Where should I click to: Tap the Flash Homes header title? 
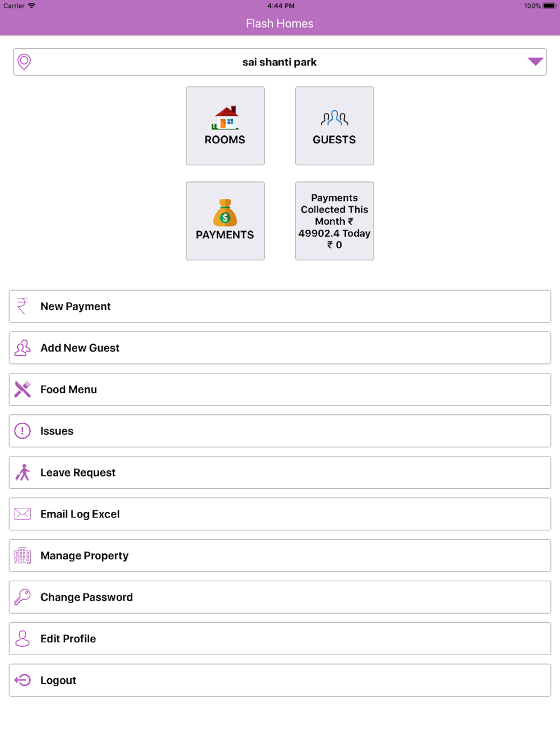coord(279,24)
